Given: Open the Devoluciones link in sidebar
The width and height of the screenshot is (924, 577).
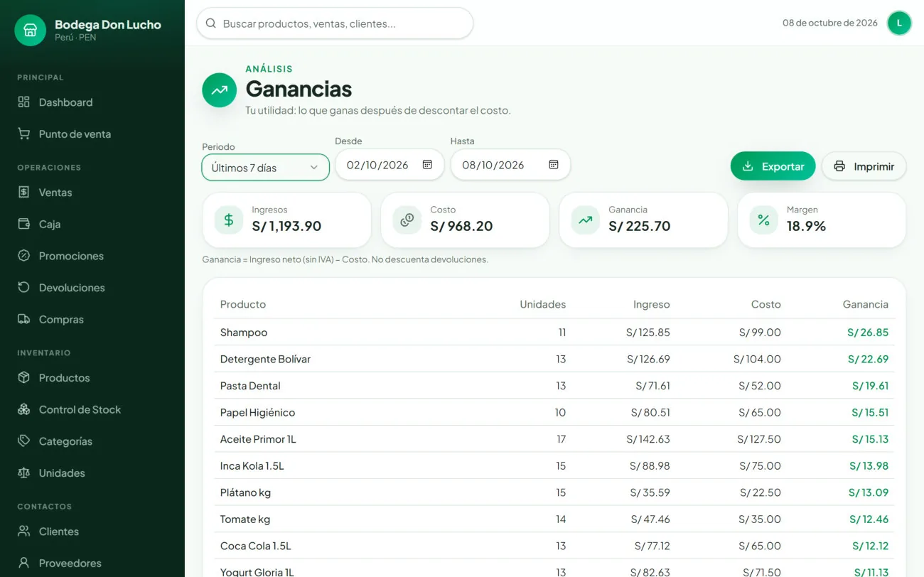Looking at the screenshot, I should coord(92,288).
